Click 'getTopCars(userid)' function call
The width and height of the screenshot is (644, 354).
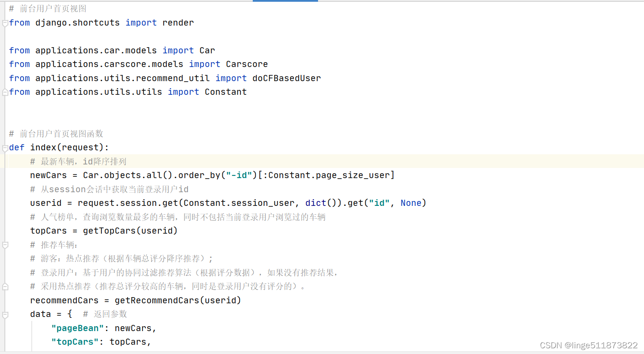click(x=130, y=231)
